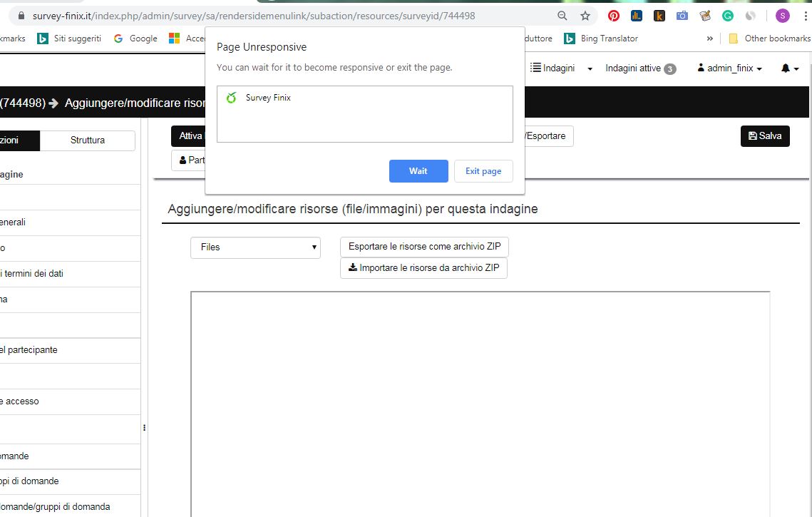Open the purple Chrome profile avatar
812x517 pixels.
point(783,16)
